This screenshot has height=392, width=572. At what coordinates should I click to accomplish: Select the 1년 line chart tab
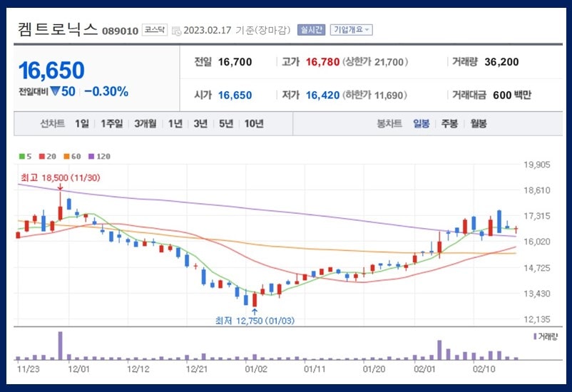pyautogui.click(x=175, y=123)
